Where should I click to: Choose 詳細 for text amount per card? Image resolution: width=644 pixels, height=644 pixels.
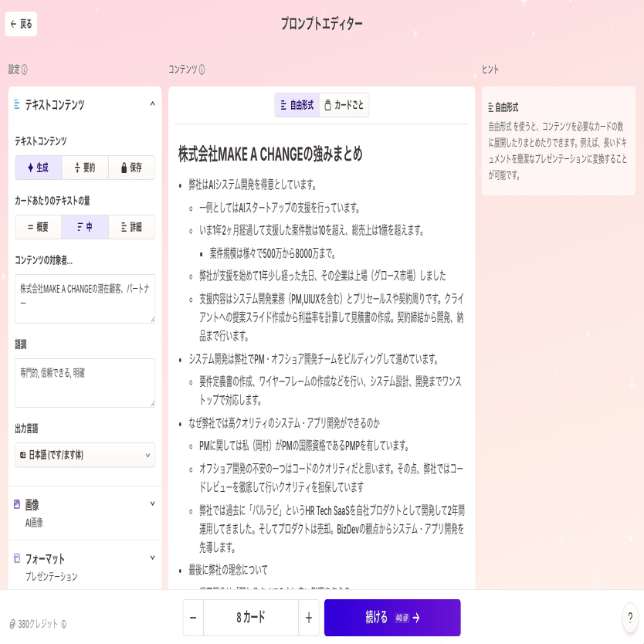(x=131, y=227)
